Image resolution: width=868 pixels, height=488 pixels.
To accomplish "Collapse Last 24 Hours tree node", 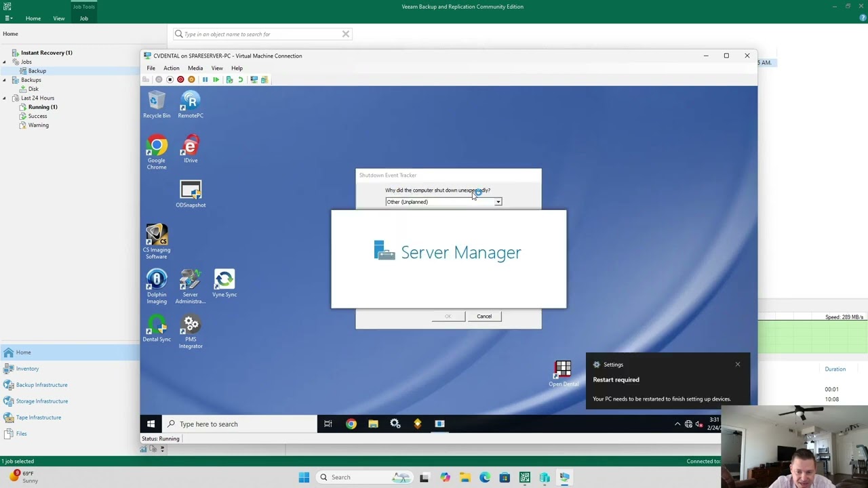I will pyautogui.click(x=4, y=98).
